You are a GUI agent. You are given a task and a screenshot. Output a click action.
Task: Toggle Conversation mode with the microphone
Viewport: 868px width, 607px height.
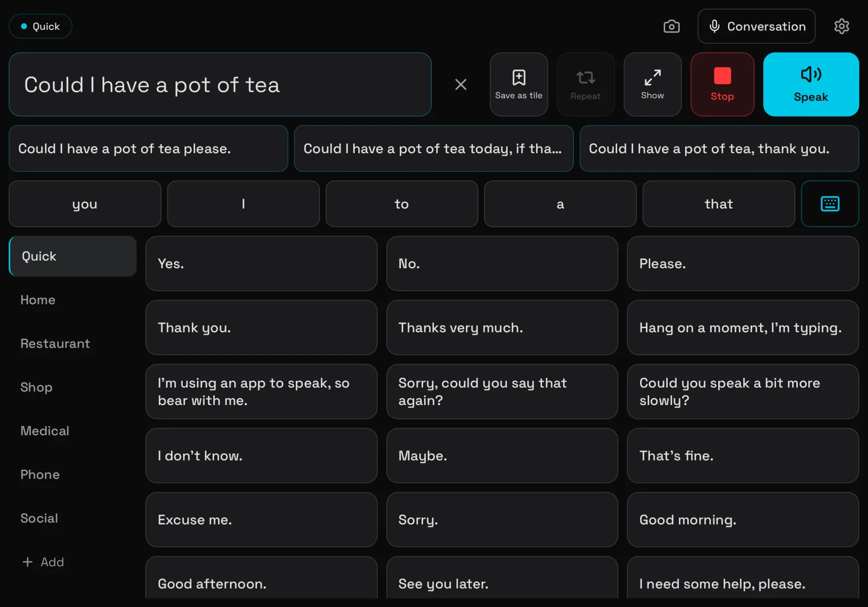756,26
